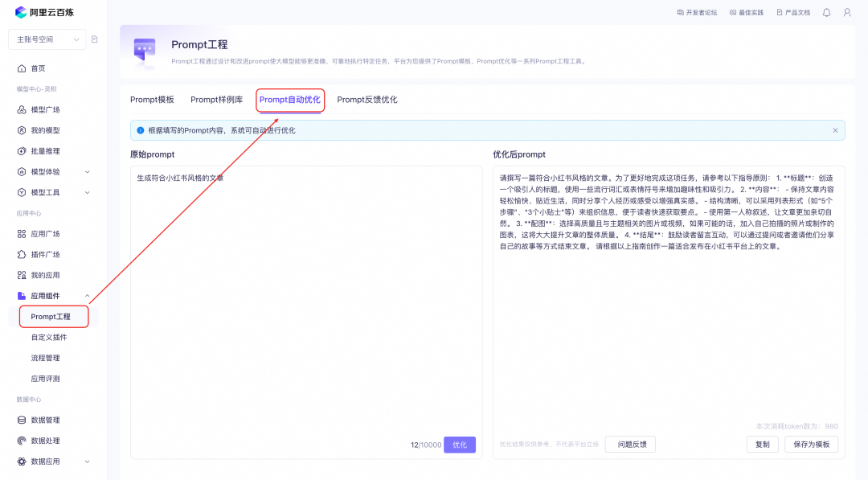Dismiss the blue info banner
The width and height of the screenshot is (868, 480).
pyautogui.click(x=835, y=129)
